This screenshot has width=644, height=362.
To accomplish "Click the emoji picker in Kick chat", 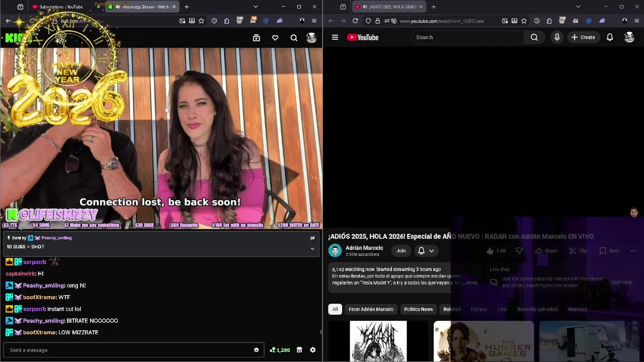I will 256,350.
